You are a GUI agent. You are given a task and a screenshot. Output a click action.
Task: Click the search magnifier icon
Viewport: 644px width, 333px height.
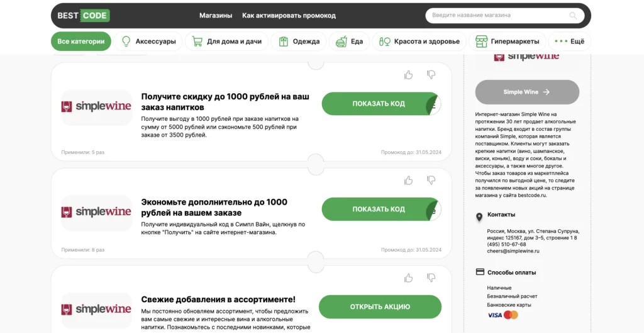click(x=573, y=16)
